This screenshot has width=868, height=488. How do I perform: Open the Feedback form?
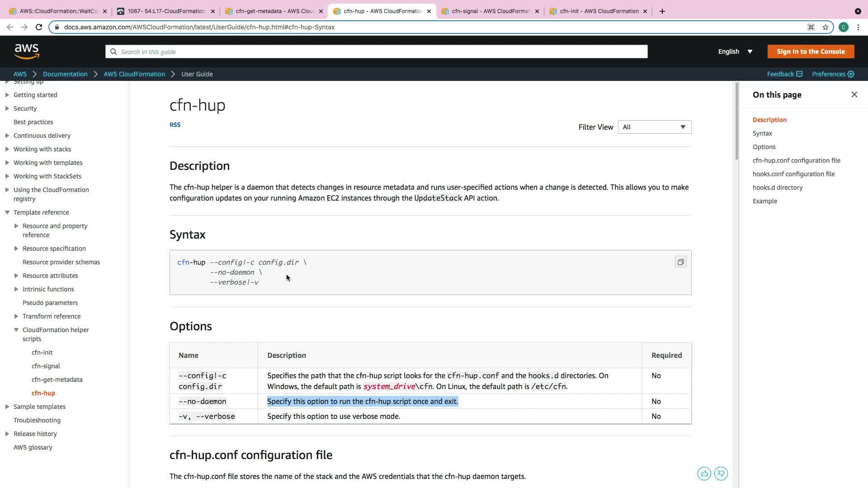[x=784, y=74]
